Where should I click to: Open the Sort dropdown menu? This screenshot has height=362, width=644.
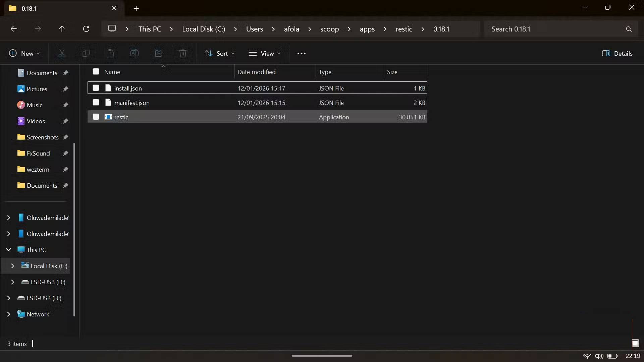pyautogui.click(x=220, y=53)
